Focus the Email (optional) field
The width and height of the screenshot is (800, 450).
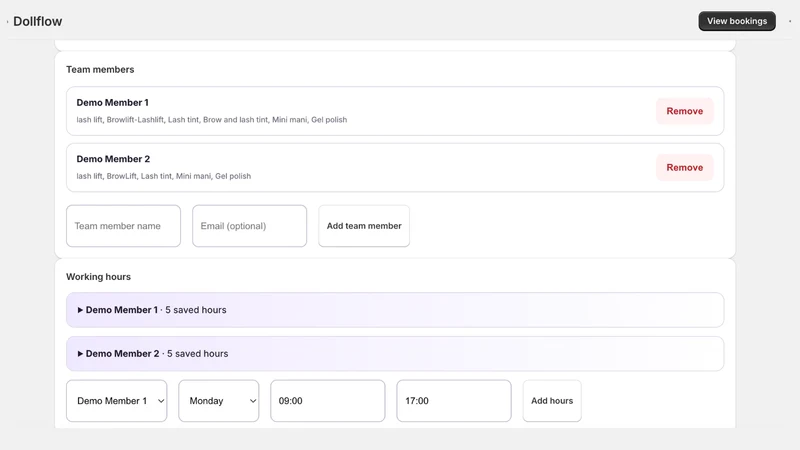click(249, 226)
